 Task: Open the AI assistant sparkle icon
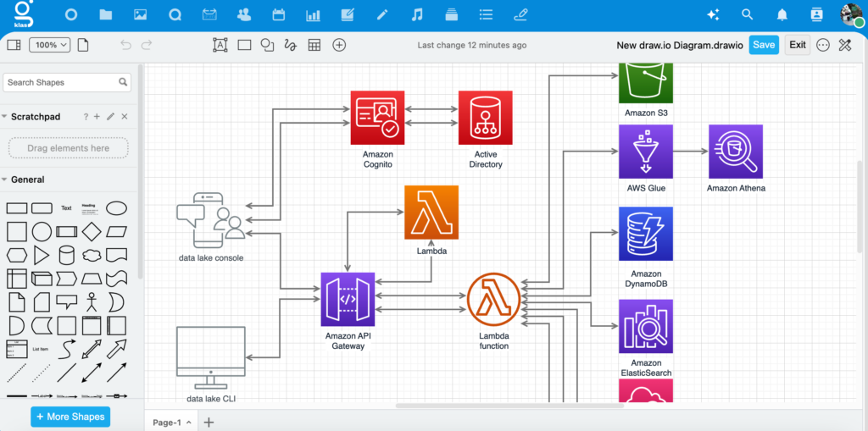point(713,15)
